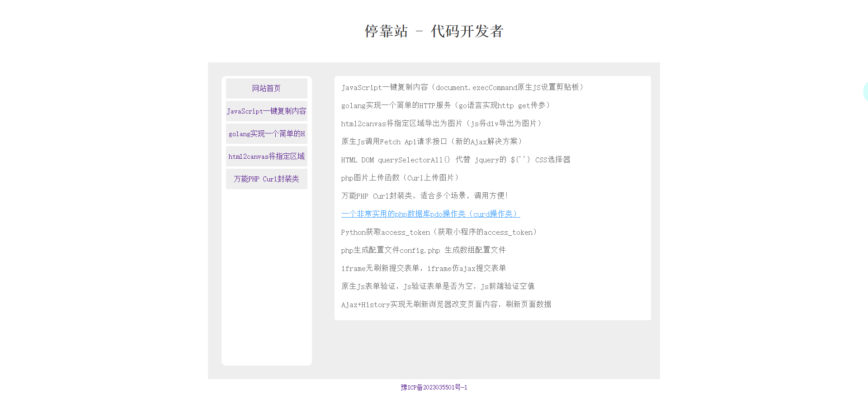868x418 pixels.
Task: Select sidebar item golang实现一个简单的H
Action: tap(266, 133)
